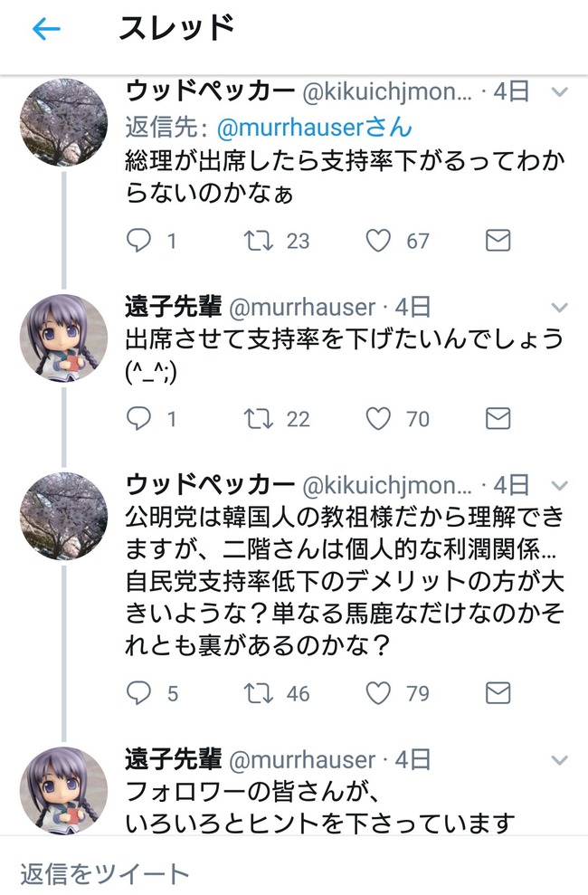The image size is (588, 895).
Task: Retweet the first tweet with 23 retweets
Action: (x=258, y=241)
